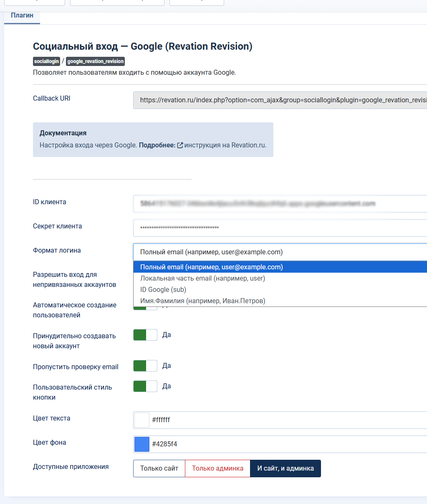Viewport: 427px width, 504px height.
Task: Focus the Секрет клиента password field
Action: (x=280, y=228)
